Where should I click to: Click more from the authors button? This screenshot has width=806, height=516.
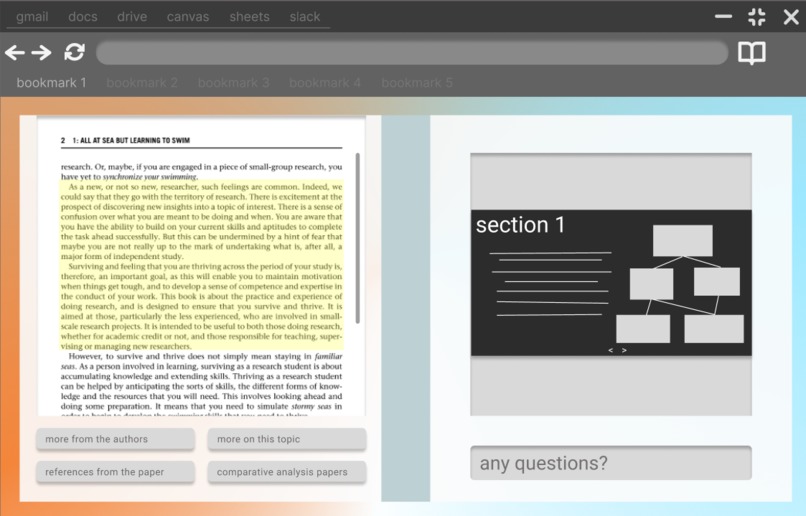tap(115, 439)
